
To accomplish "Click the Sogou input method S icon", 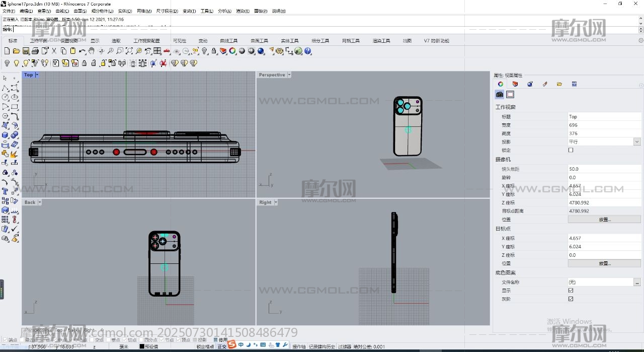I will point(232,344).
